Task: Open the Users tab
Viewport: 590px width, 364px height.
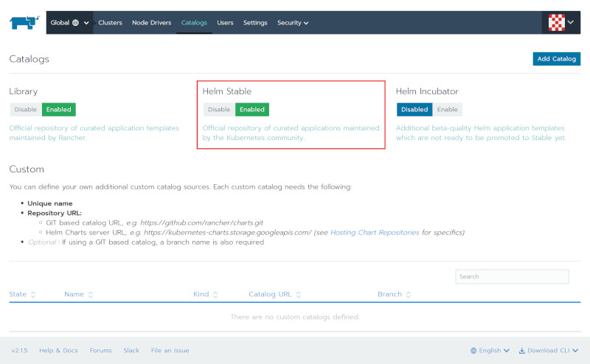Action: 225,23
